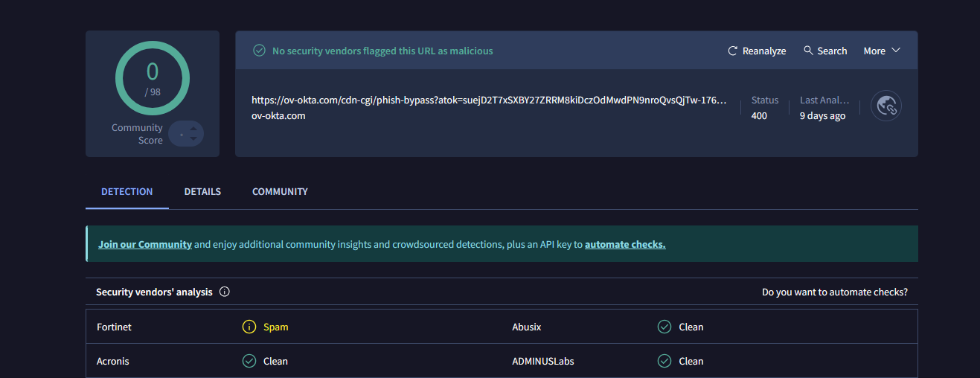This screenshot has width=980, height=378.
Task: Upvote the community score with the up arrow
Action: tap(193, 129)
